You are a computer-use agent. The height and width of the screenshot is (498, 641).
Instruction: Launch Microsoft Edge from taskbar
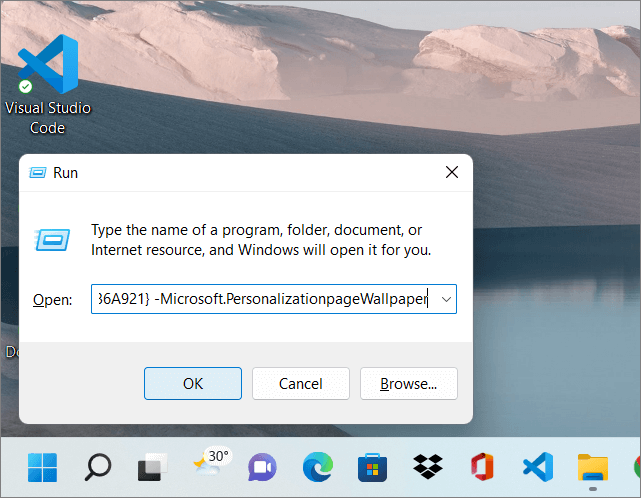tap(318, 467)
